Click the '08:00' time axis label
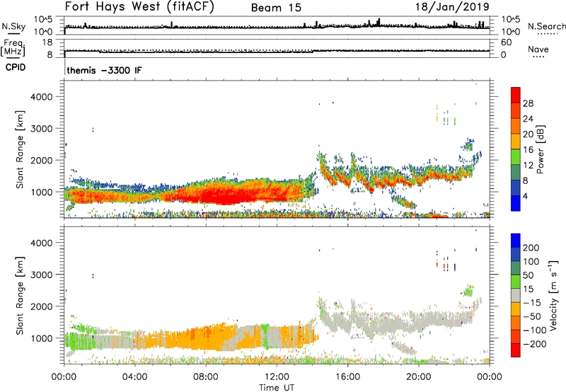This screenshot has width=566, height=392. click(x=206, y=377)
